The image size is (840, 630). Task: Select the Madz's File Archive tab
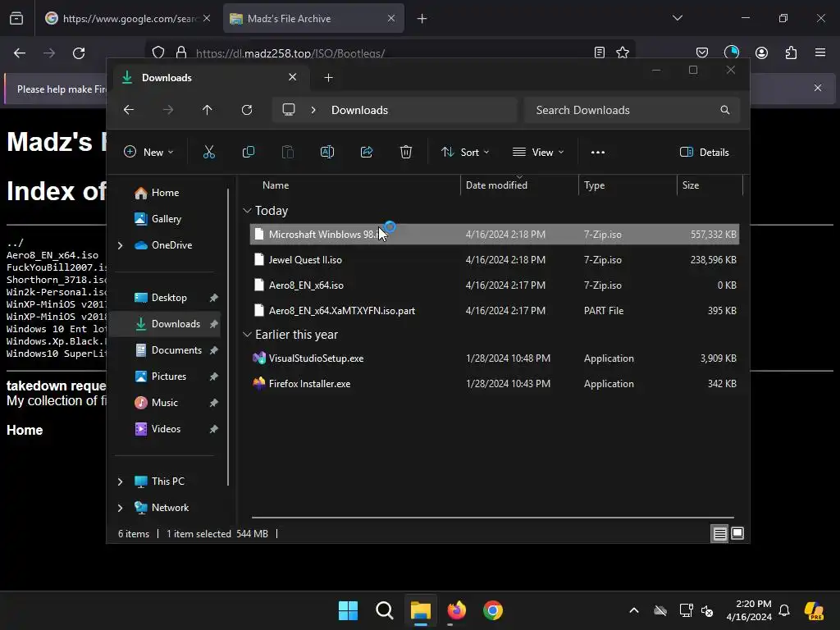tap(313, 18)
